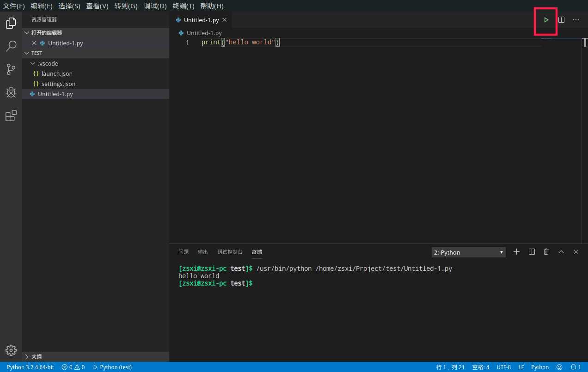Image resolution: width=588 pixels, height=372 pixels.
Task: Open the Debug view bug icon
Action: pyautogui.click(x=11, y=92)
